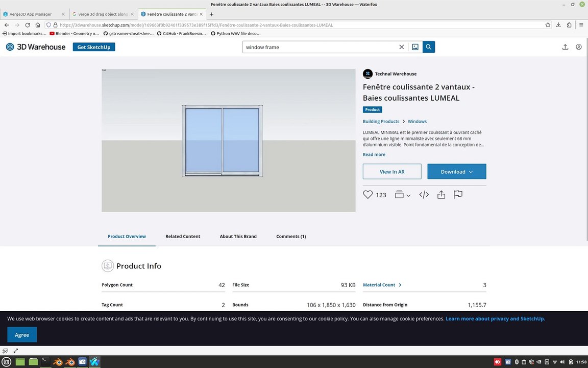
Task: Click the window model preview image
Action: pyautogui.click(x=228, y=140)
